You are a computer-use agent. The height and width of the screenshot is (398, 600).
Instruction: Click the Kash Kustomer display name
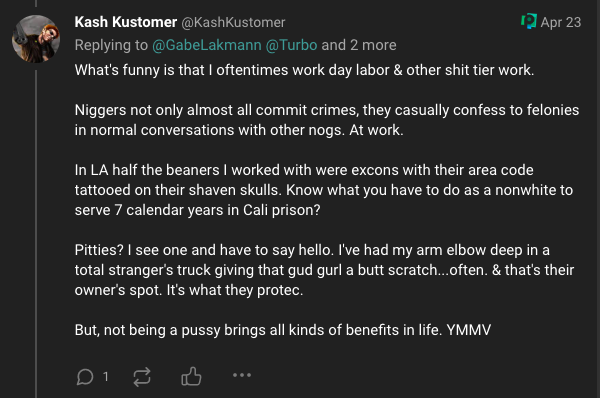click(126, 22)
